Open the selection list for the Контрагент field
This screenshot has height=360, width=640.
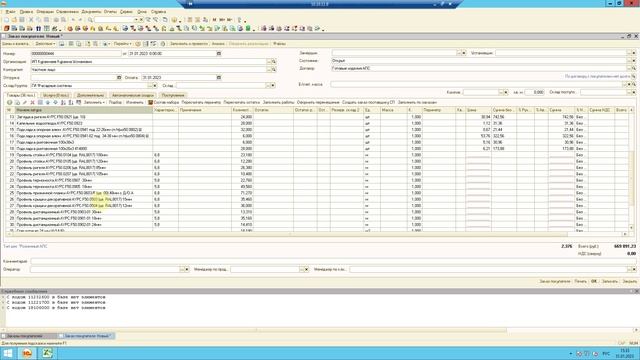269,70
